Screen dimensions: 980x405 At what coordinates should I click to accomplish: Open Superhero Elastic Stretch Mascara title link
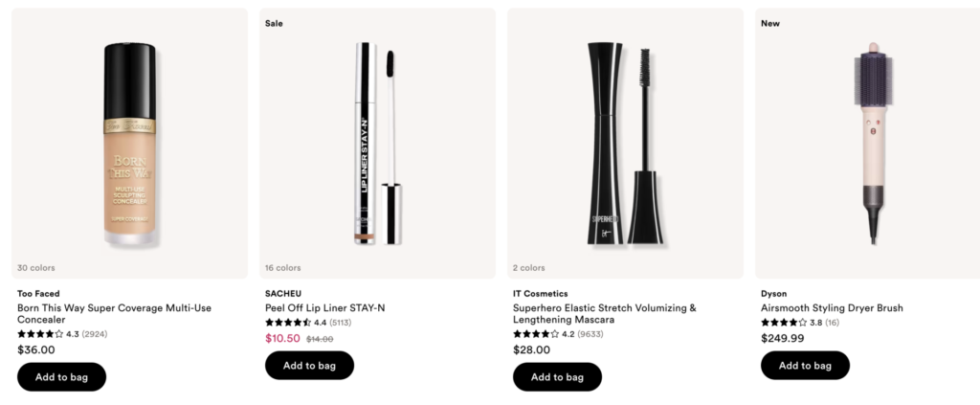click(605, 314)
